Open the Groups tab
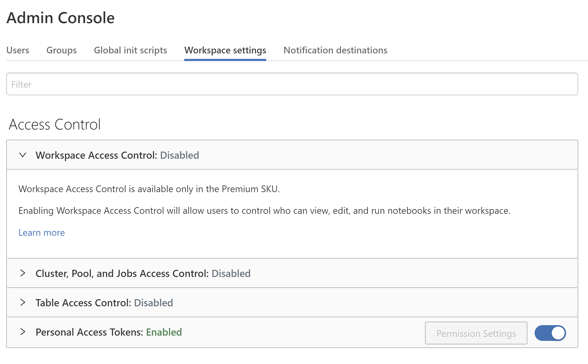 pyautogui.click(x=61, y=50)
